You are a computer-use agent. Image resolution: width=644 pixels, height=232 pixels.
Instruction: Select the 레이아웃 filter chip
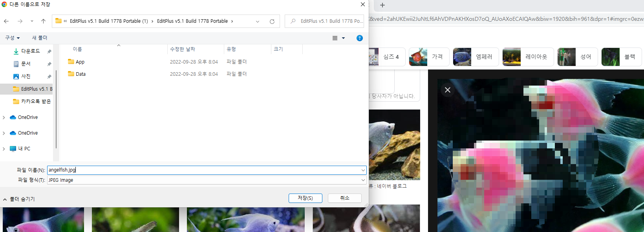point(528,57)
